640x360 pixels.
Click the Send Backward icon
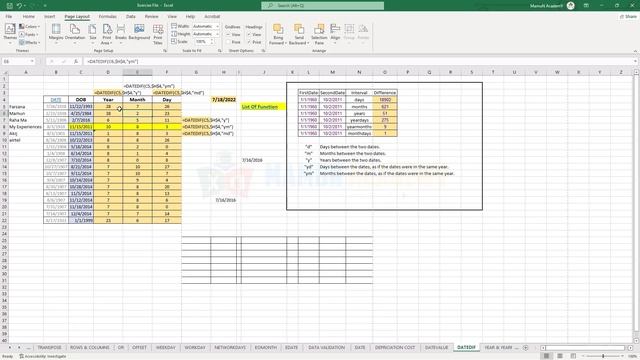tap(298, 29)
